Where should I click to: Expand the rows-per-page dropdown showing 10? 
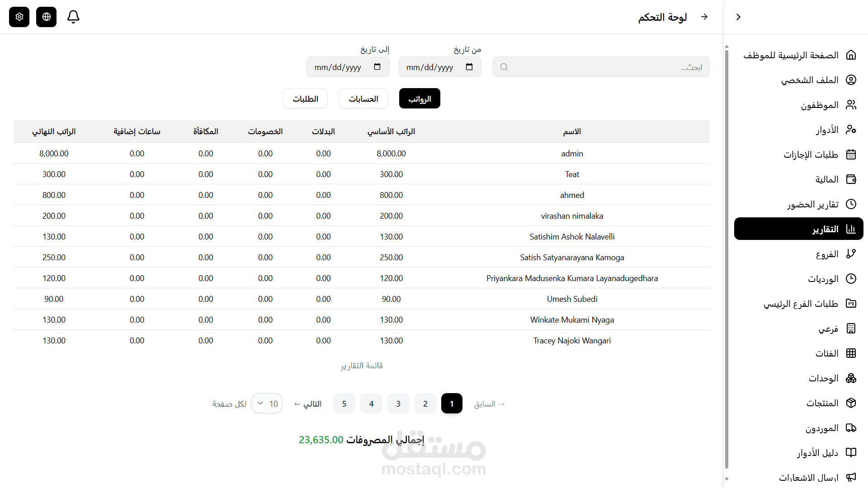pos(267,404)
